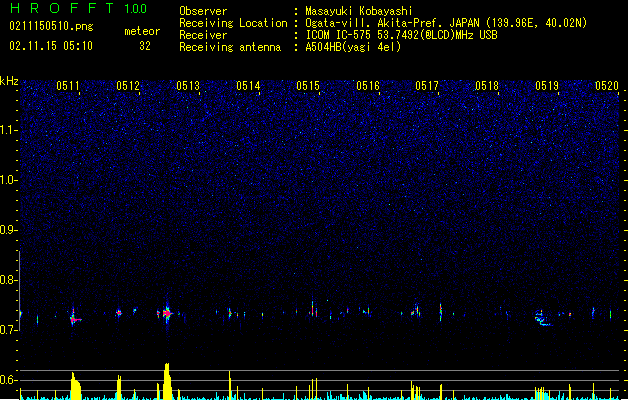Image resolution: width=629 pixels, height=400 pixels.
Task: Click the 'Receiver' field label
Action: pos(203,35)
